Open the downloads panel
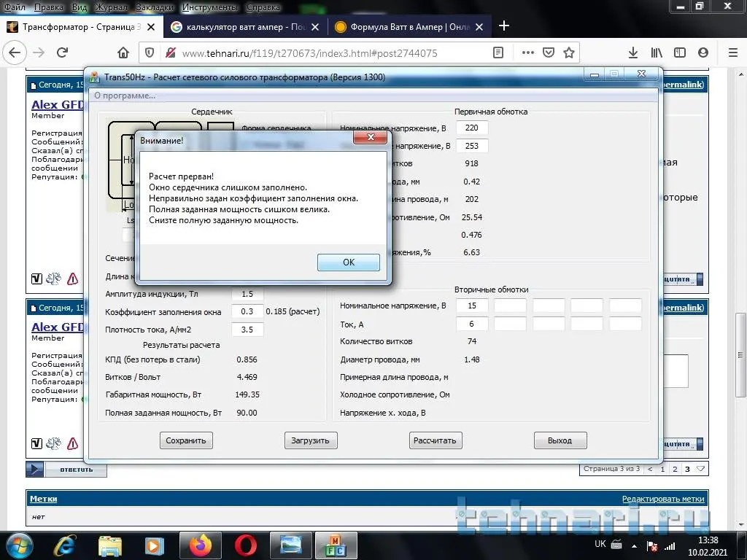The image size is (747, 560). coord(633,52)
